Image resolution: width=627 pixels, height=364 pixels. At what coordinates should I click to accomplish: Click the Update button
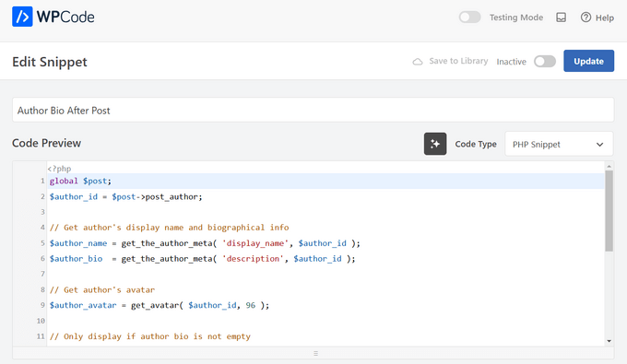(x=588, y=61)
